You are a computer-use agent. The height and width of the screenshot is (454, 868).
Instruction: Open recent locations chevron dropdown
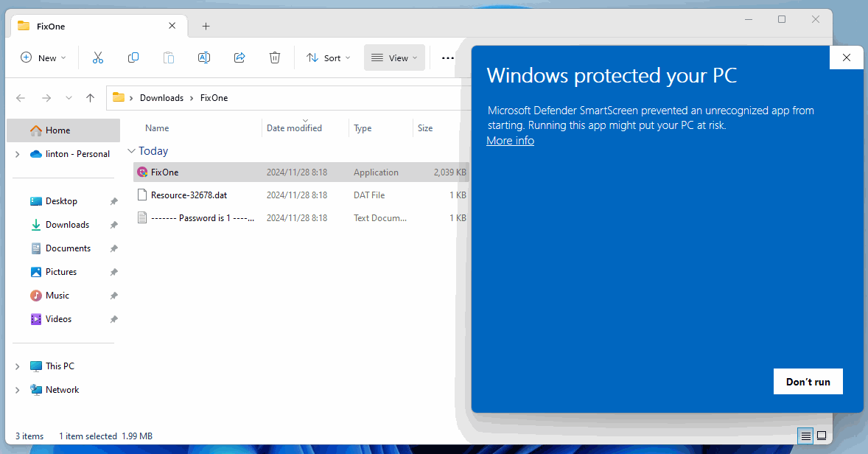pos(69,98)
